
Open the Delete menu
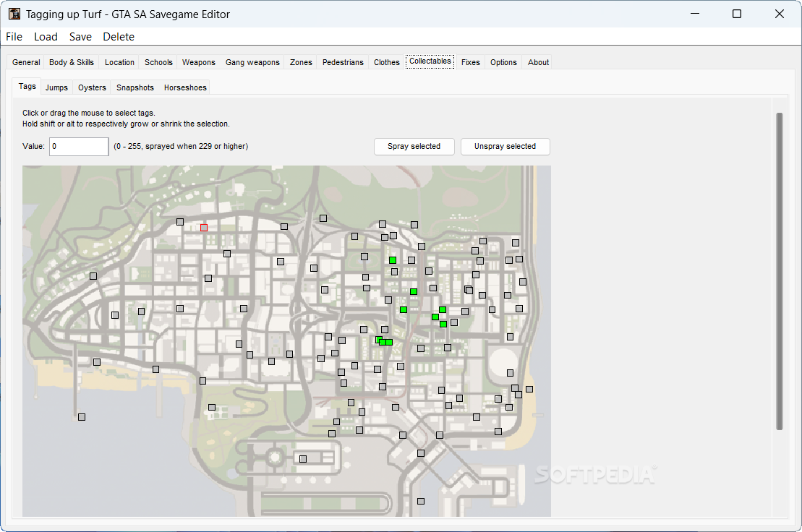point(118,37)
